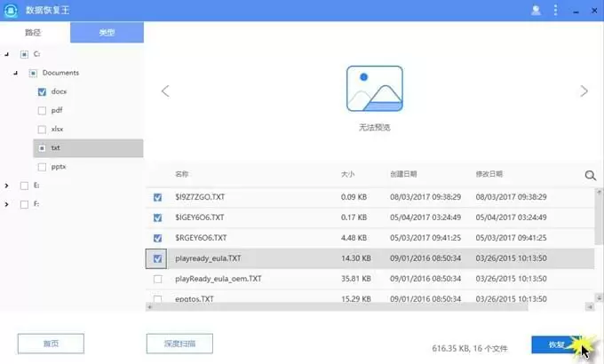This screenshot has height=364, width=604.
Task: Collapse the C: drive node
Action: (6, 54)
